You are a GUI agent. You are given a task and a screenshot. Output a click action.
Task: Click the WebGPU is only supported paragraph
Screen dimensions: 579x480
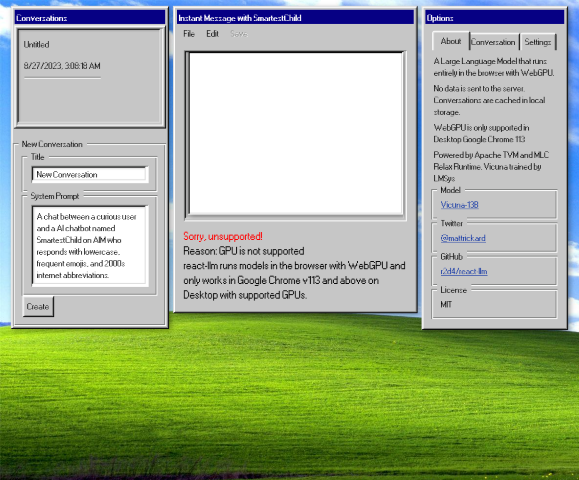(x=481, y=133)
